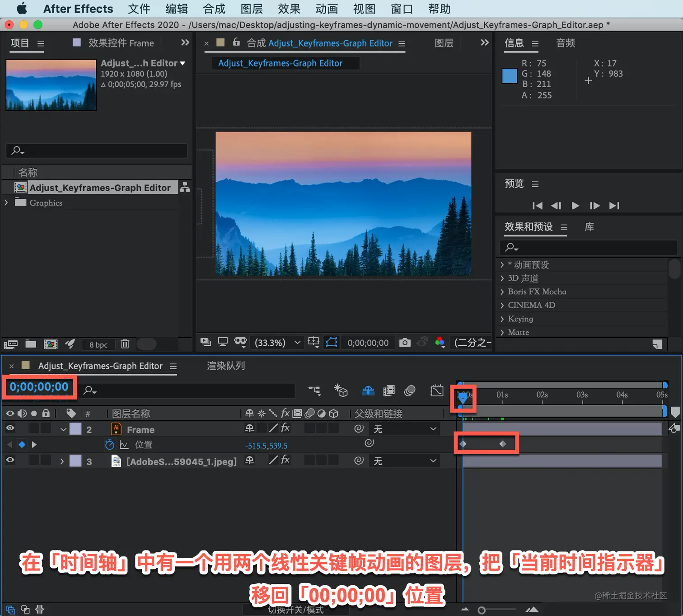
Task: Click the viewer's current time 0;00;00;00
Action: [368, 343]
